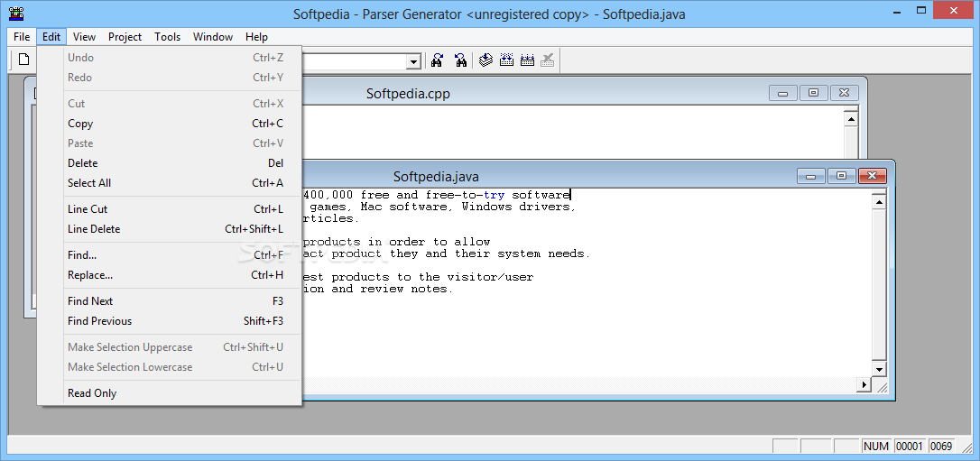Click "their system needs." in the editor
980x461 pixels.
pyautogui.click(x=522, y=254)
